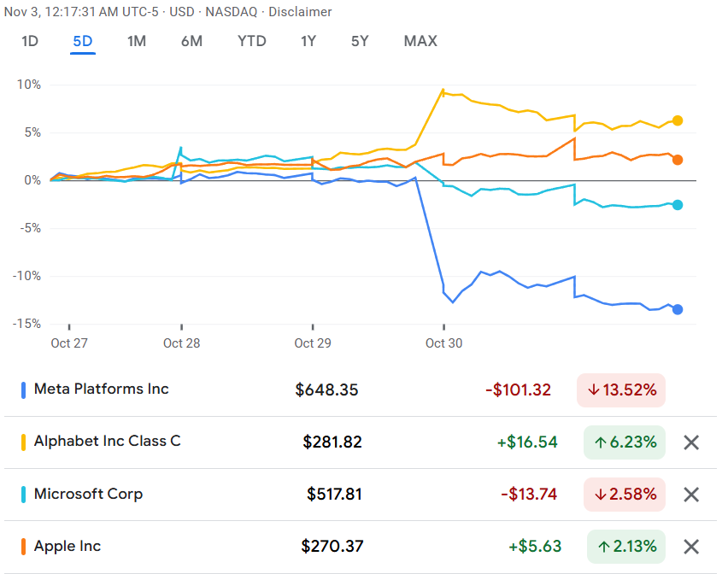The width and height of the screenshot is (728, 574).
Task: Open the Microsoft Corp stock row
Action: 88,495
